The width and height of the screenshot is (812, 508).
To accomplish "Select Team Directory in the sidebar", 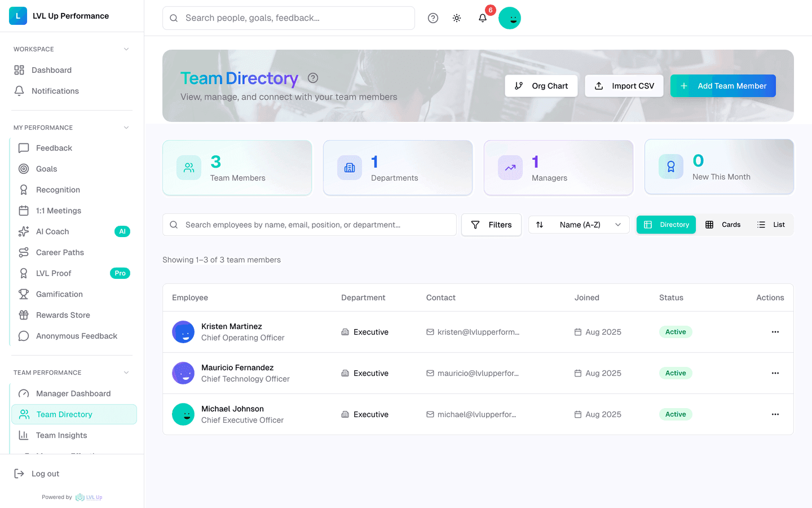I will [x=74, y=414].
